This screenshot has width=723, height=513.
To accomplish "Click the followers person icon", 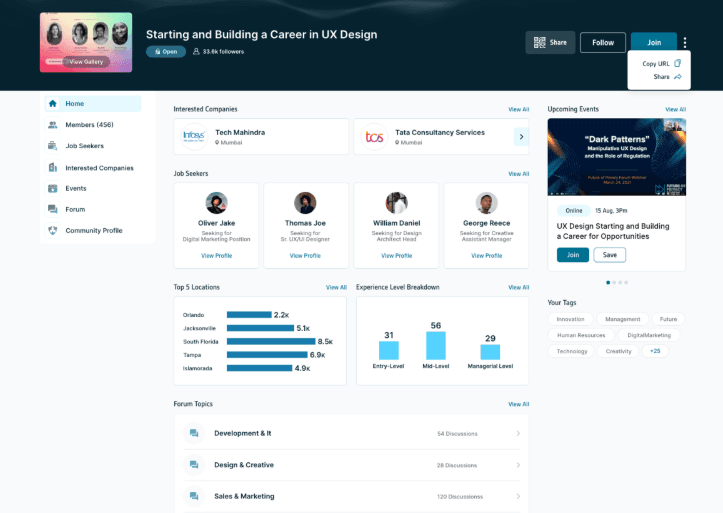I will (x=196, y=51).
